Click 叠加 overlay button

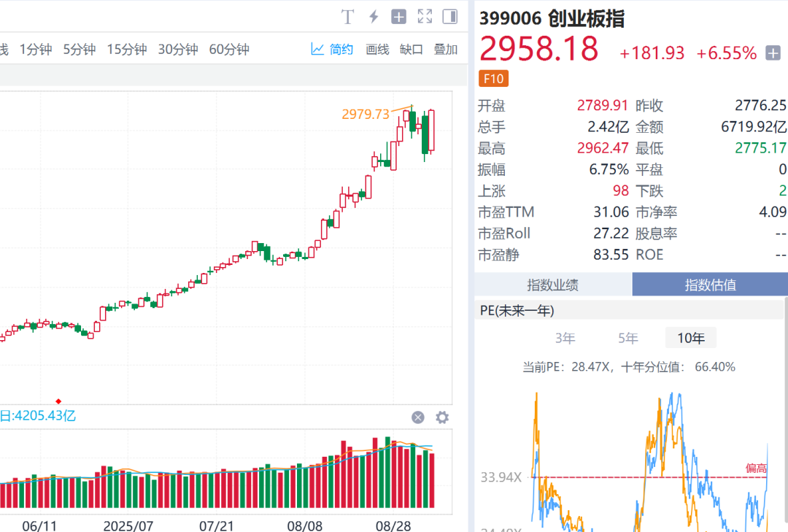(x=445, y=50)
